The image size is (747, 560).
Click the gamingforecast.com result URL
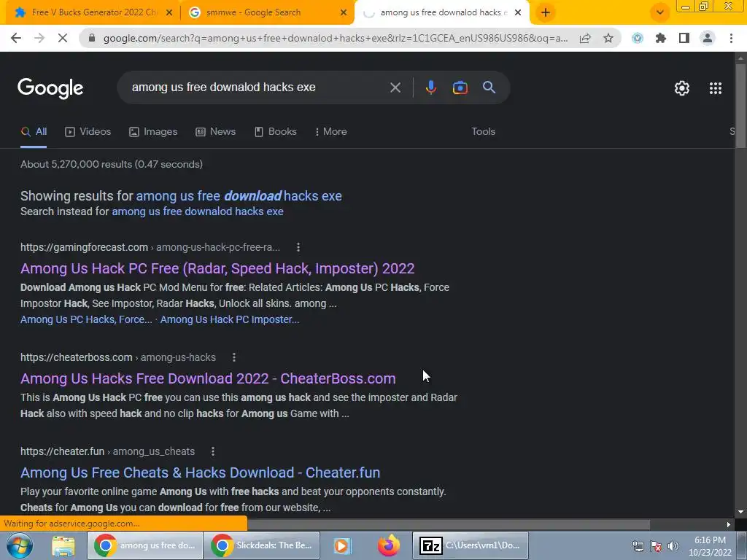(150, 247)
